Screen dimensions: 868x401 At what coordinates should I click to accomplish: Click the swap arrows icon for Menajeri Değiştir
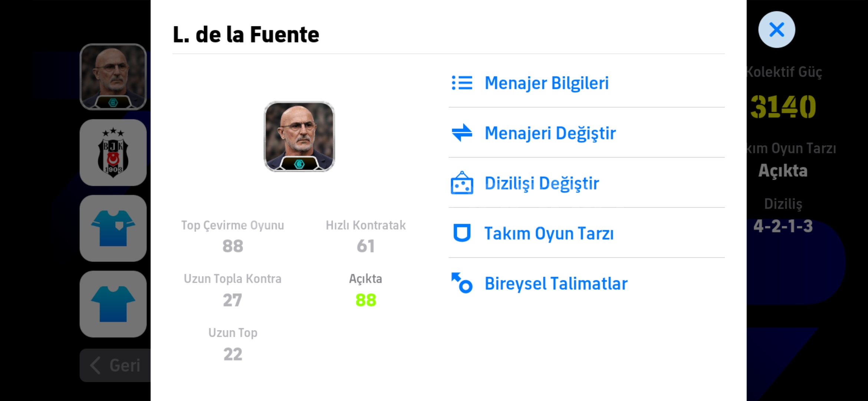pyautogui.click(x=462, y=133)
